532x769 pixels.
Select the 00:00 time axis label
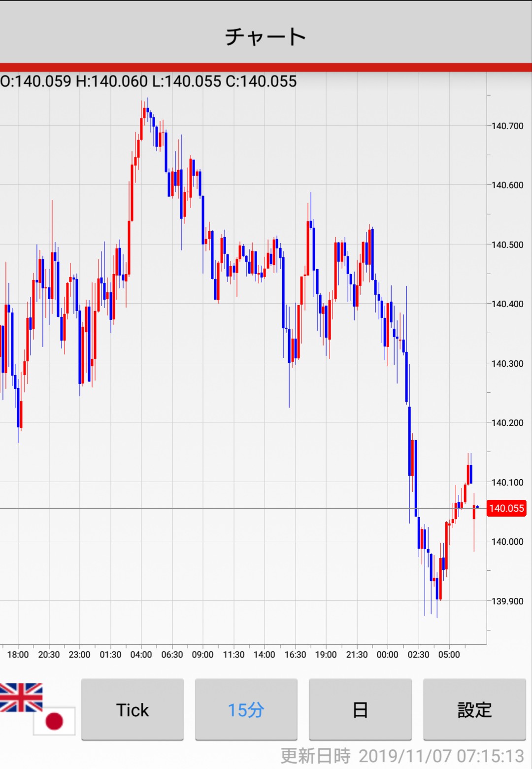(387, 655)
